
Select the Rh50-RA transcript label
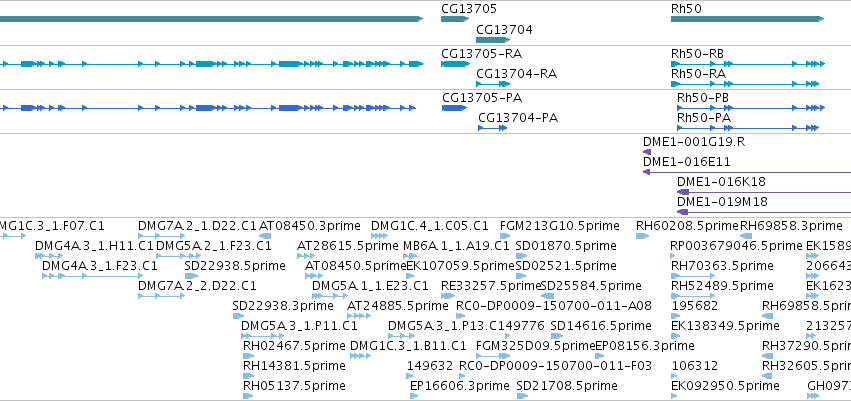coord(698,73)
